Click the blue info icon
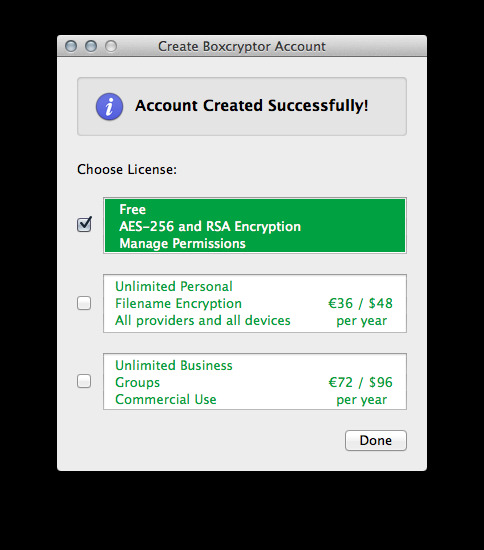484x550 pixels. click(109, 107)
